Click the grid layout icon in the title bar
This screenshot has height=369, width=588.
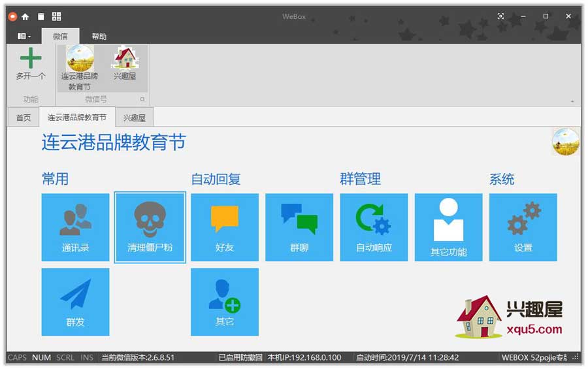tap(57, 16)
